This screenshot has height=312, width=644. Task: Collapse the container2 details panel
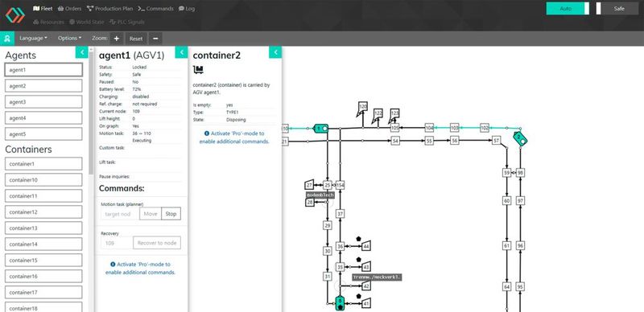(275, 52)
